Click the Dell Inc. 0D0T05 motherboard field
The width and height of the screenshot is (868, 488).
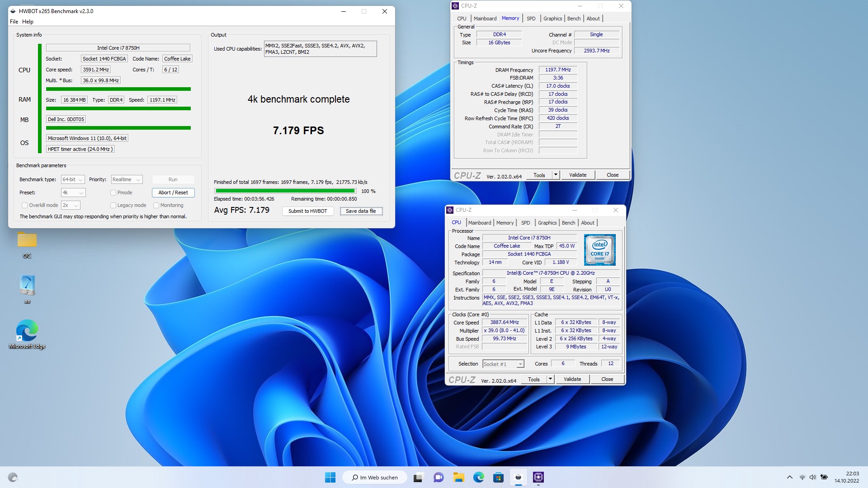click(66, 119)
